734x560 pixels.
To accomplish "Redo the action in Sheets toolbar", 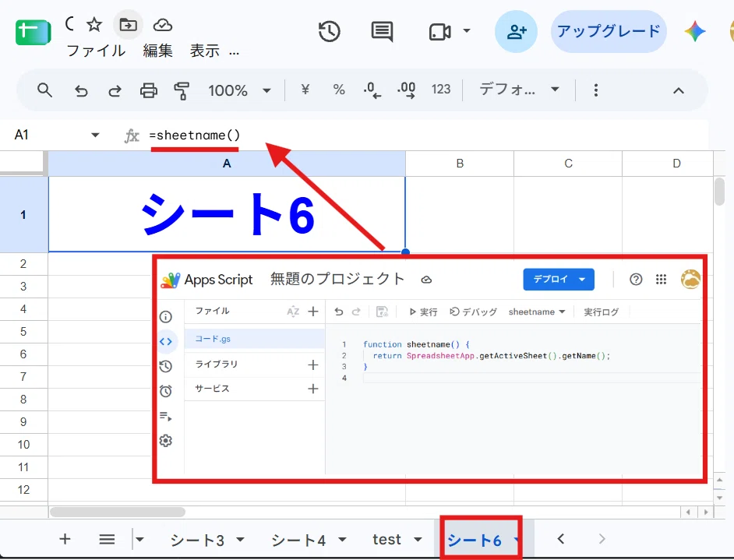I will (115, 90).
